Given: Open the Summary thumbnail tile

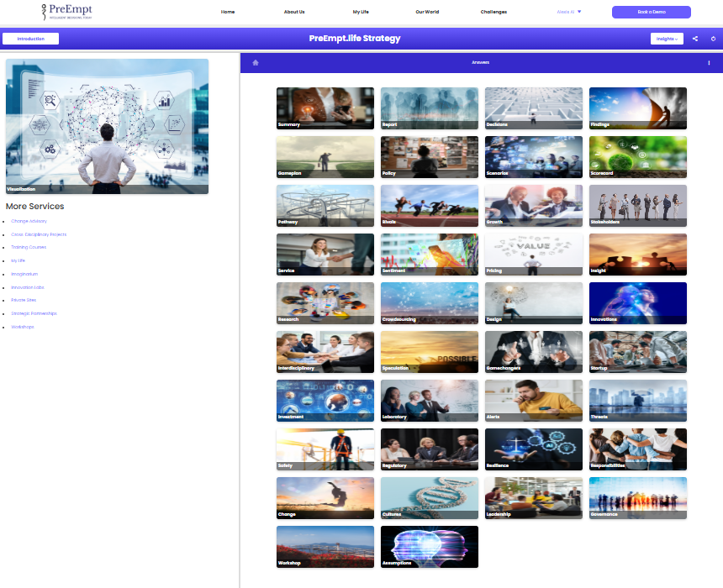Looking at the screenshot, I should pos(325,108).
